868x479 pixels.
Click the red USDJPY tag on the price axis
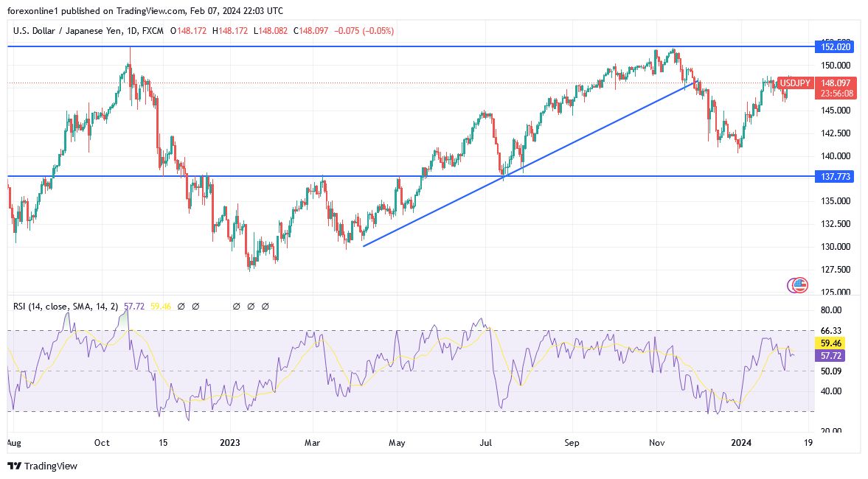(x=795, y=83)
